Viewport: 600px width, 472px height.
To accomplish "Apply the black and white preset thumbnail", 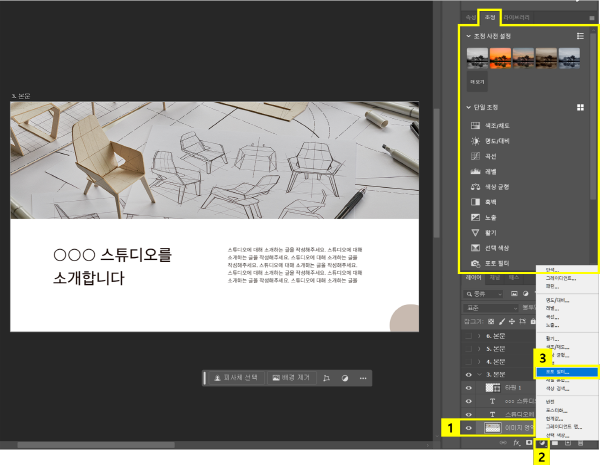I will point(477,58).
